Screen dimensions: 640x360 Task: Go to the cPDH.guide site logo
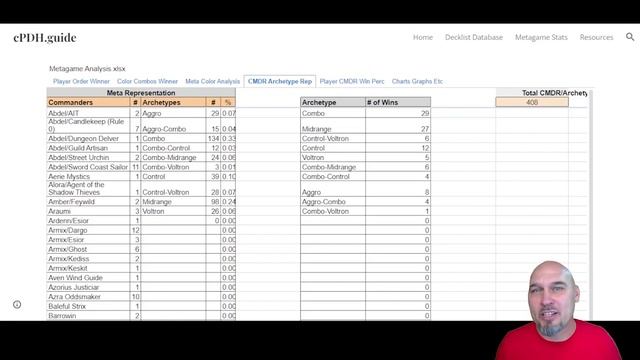point(45,38)
